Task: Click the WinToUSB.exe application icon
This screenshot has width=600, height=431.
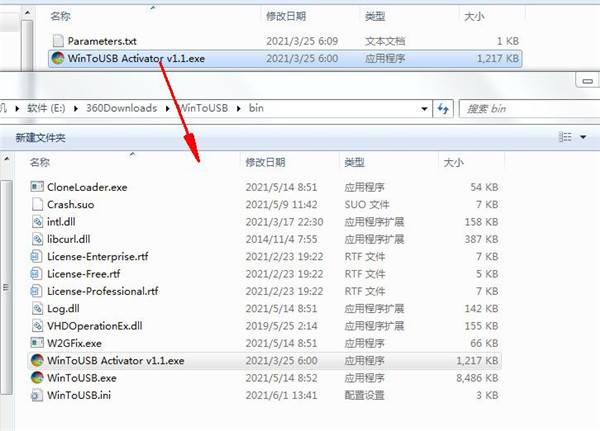Action: (x=37, y=377)
